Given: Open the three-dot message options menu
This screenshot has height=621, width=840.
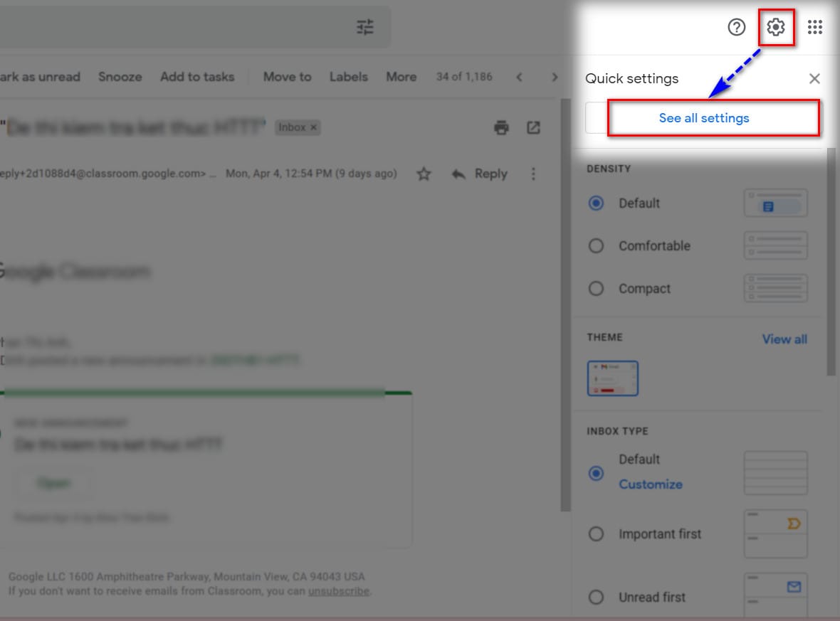Looking at the screenshot, I should tap(533, 174).
